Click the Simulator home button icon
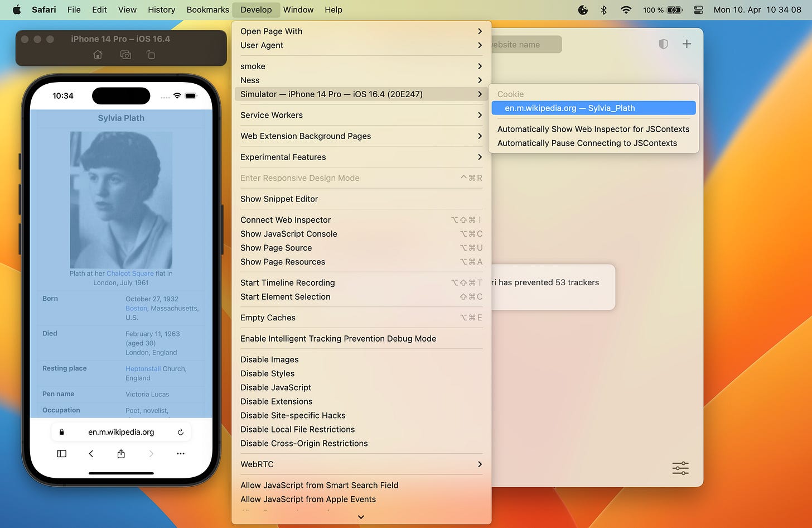The image size is (812, 528). (x=98, y=55)
